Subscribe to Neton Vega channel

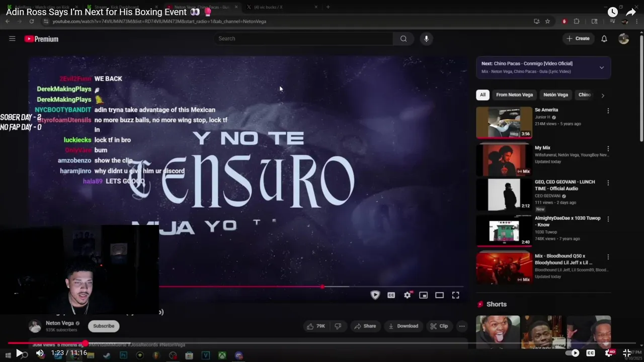(104, 326)
